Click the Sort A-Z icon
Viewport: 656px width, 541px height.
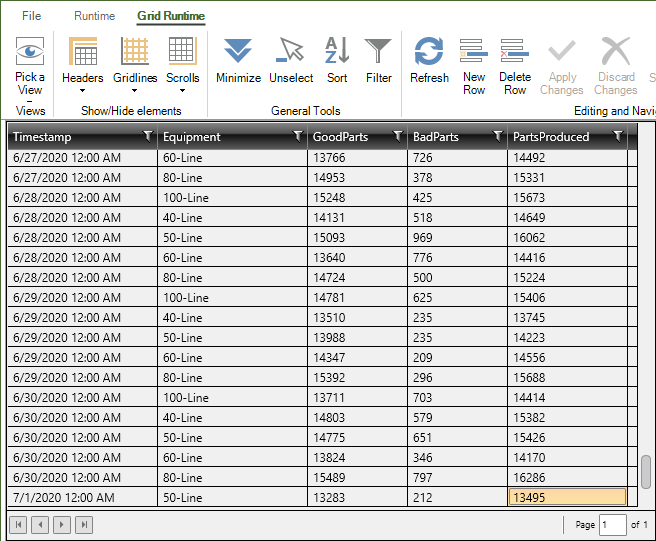click(x=337, y=52)
